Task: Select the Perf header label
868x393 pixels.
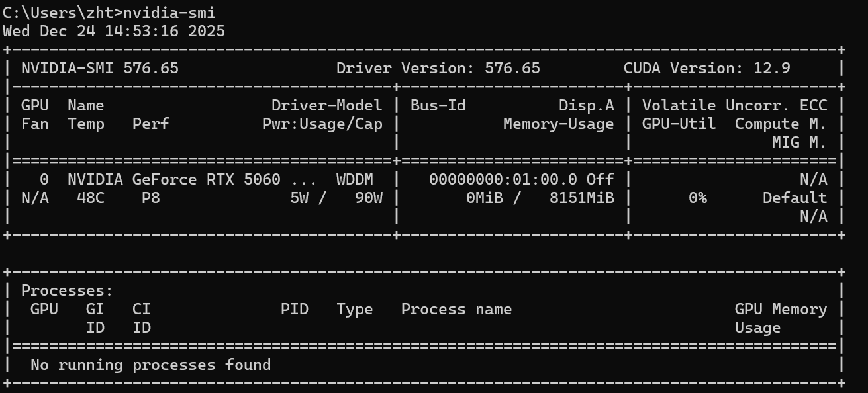Action: (x=151, y=124)
